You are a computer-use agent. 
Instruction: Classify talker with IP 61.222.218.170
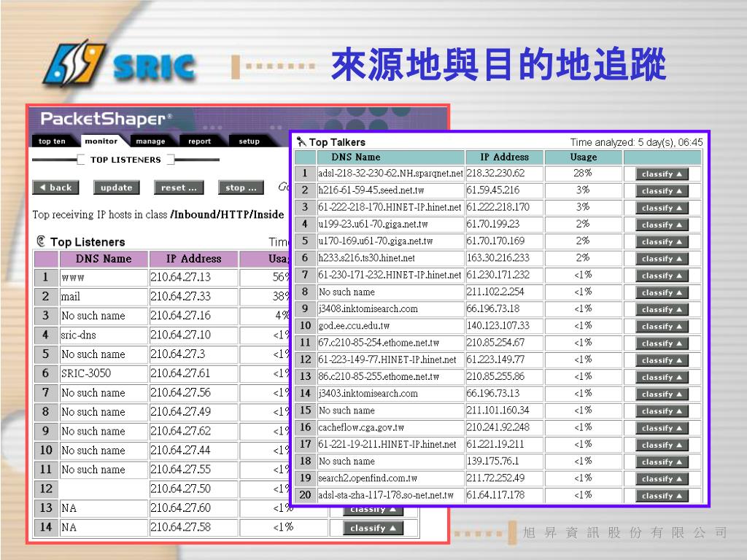662,208
